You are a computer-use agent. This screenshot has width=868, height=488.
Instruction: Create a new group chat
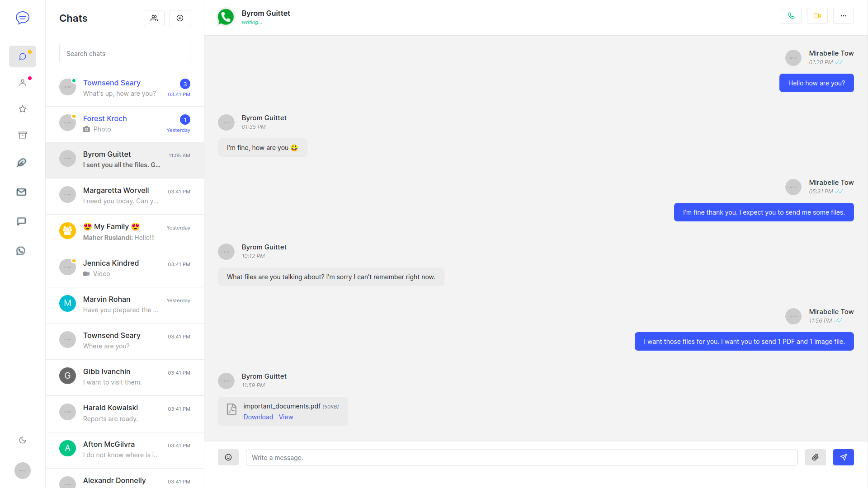coord(154,18)
